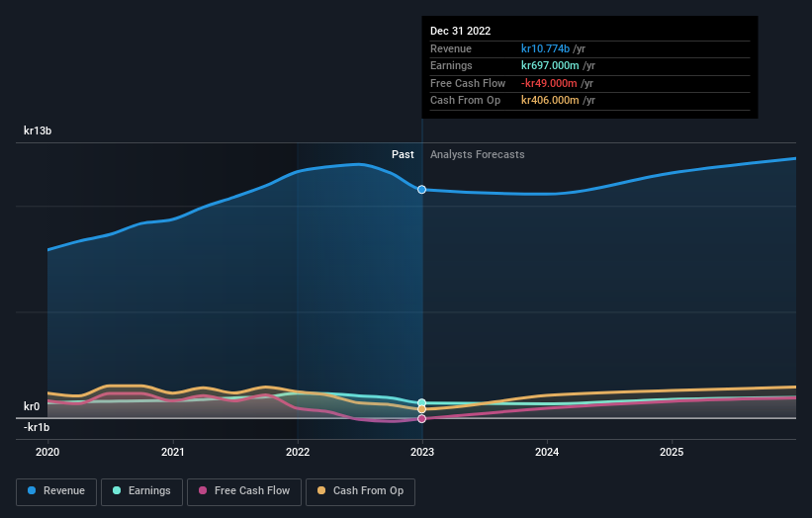Click the tooltip date Dec 31 2022
The height and width of the screenshot is (518, 812).
click(x=460, y=31)
